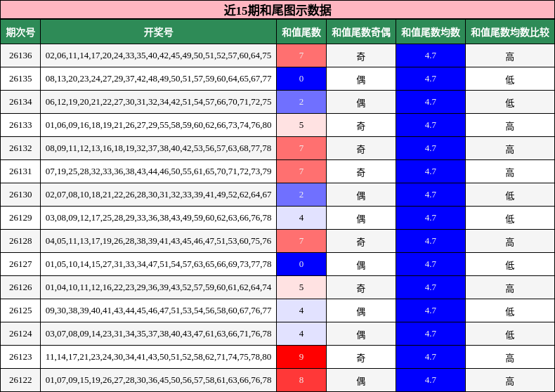This screenshot has width=555, height=392.
Task: Click tail value 5 in row 26133
Action: tap(301, 125)
